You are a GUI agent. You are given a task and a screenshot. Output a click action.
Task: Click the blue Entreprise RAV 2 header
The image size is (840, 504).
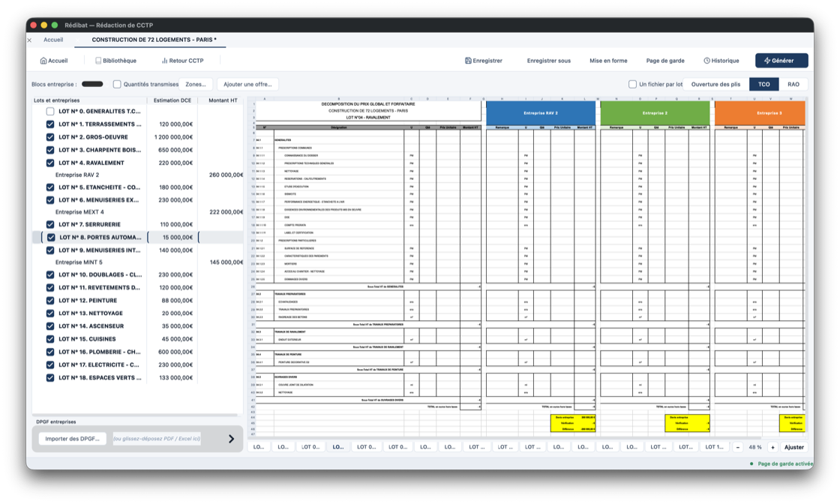[x=541, y=113]
